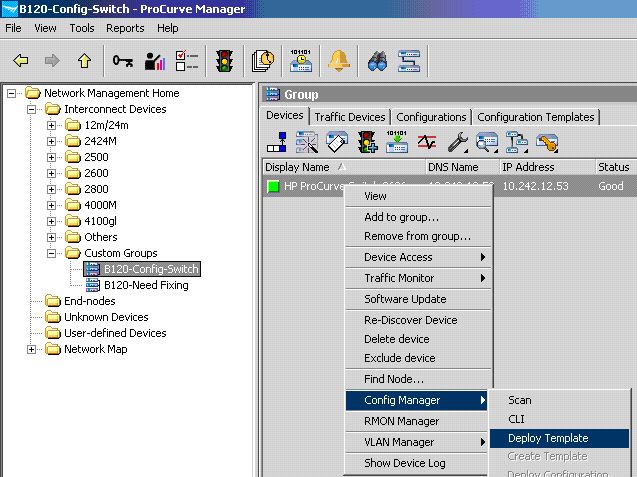Viewport: 637px width, 477px height.
Task: Open VLAN Manager submenu
Action: [x=416, y=442]
